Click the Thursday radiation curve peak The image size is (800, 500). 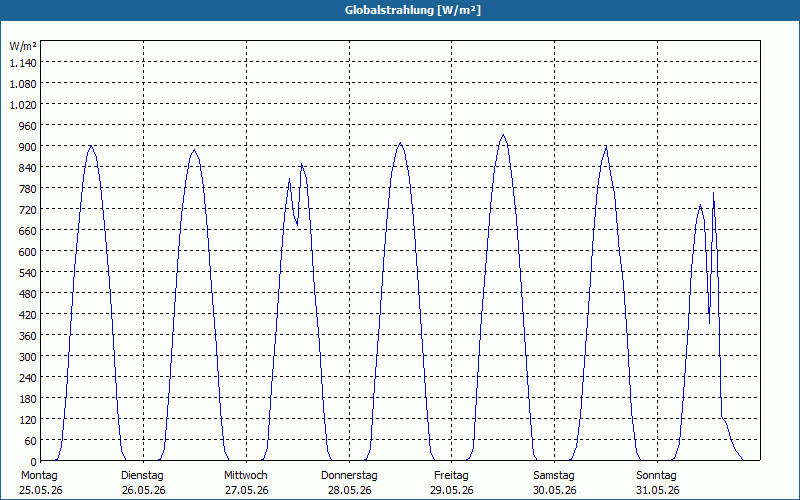pos(400,143)
